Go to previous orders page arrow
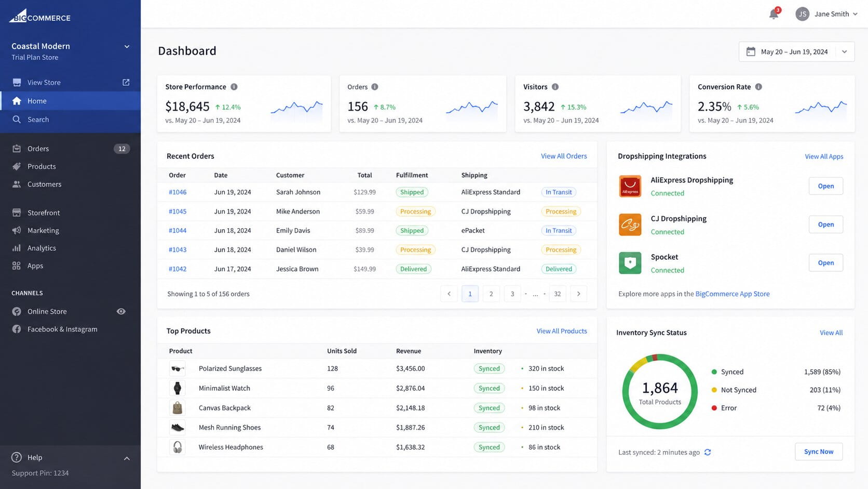 [x=449, y=294]
